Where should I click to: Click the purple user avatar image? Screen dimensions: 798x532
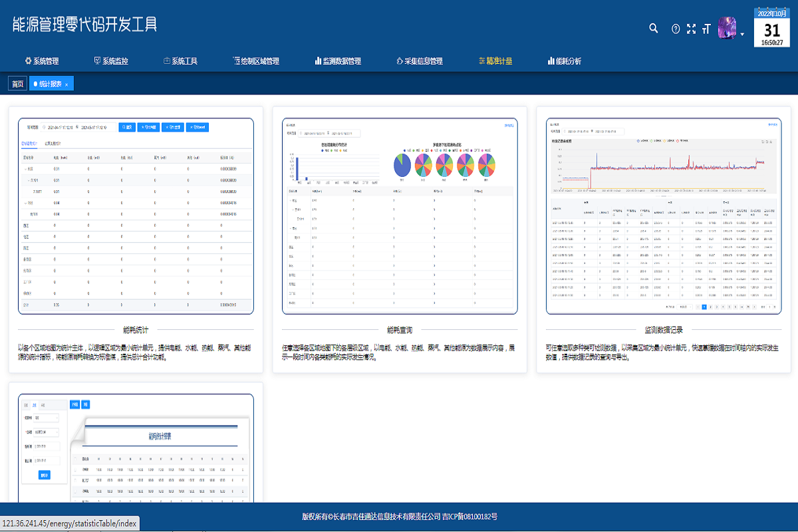[x=727, y=29]
